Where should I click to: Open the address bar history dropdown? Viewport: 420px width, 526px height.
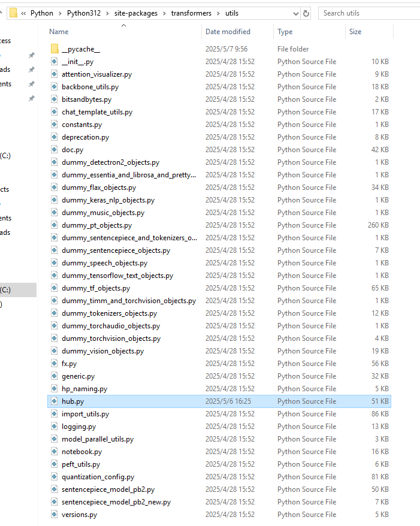click(x=296, y=13)
